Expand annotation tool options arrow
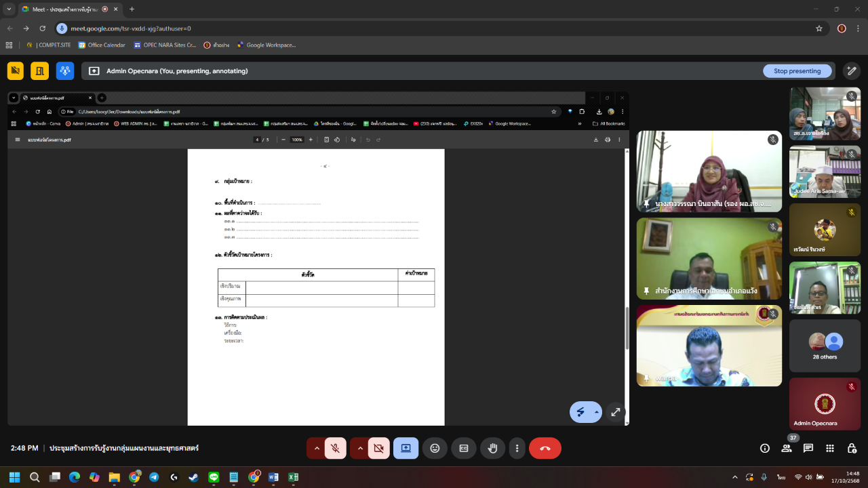This screenshot has width=868, height=488. click(x=597, y=411)
